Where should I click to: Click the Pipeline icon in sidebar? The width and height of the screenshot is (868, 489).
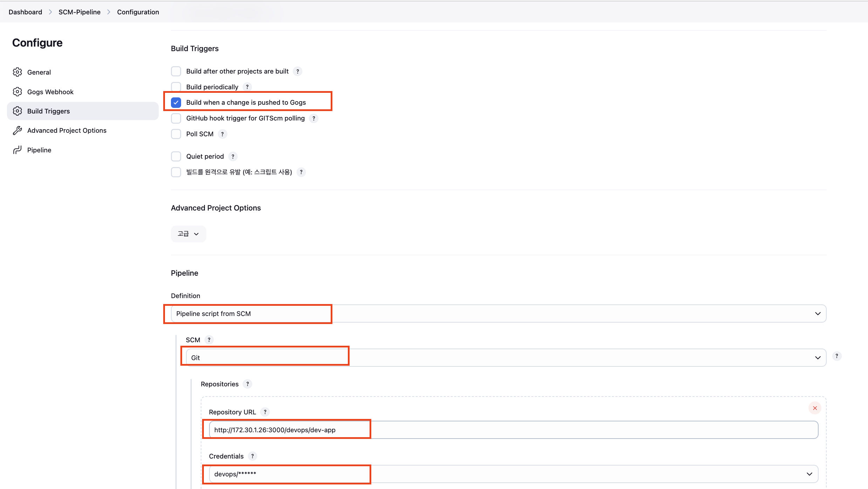coord(17,150)
